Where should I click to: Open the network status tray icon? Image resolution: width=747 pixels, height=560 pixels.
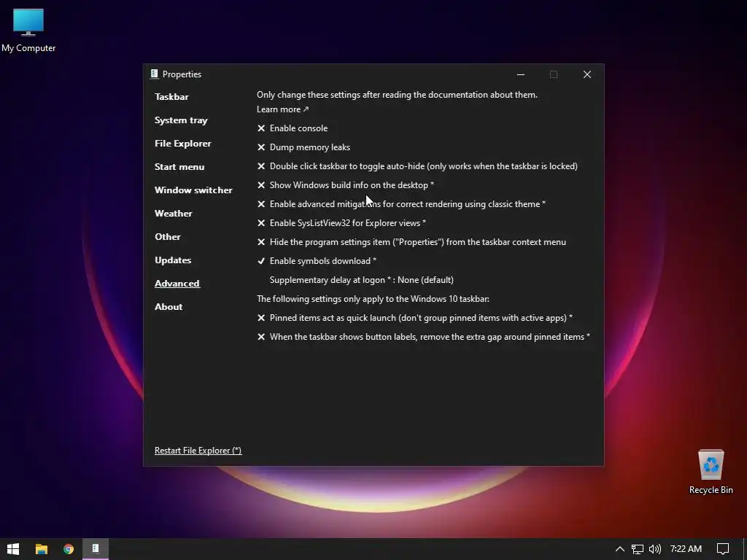point(638,549)
